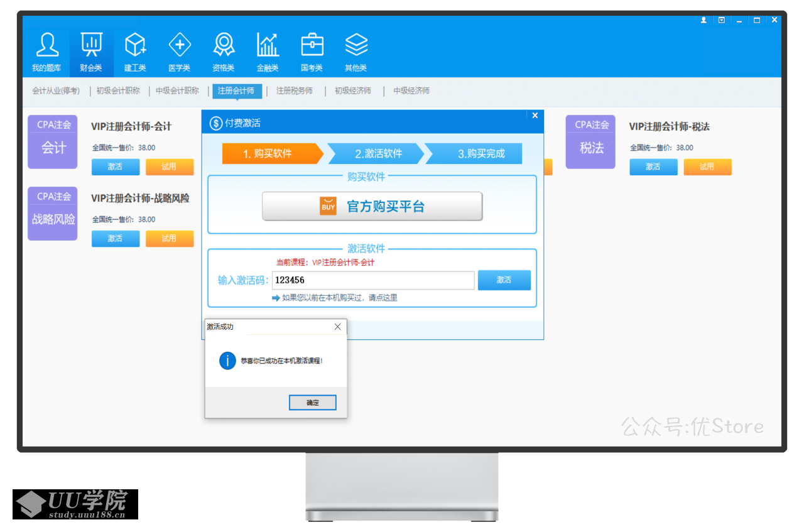Click 试用 for VIP注册会计师-税法
804x532 pixels.
point(707,167)
